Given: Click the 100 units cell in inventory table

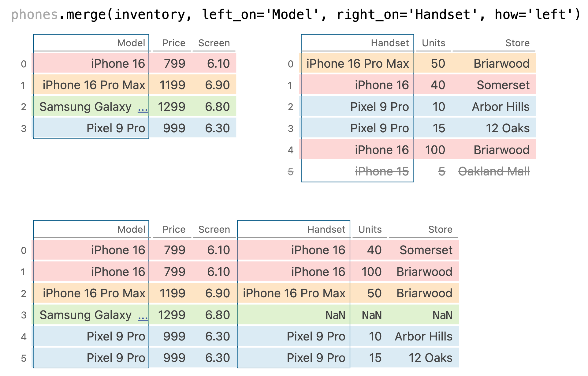Looking at the screenshot, I should point(435,150).
